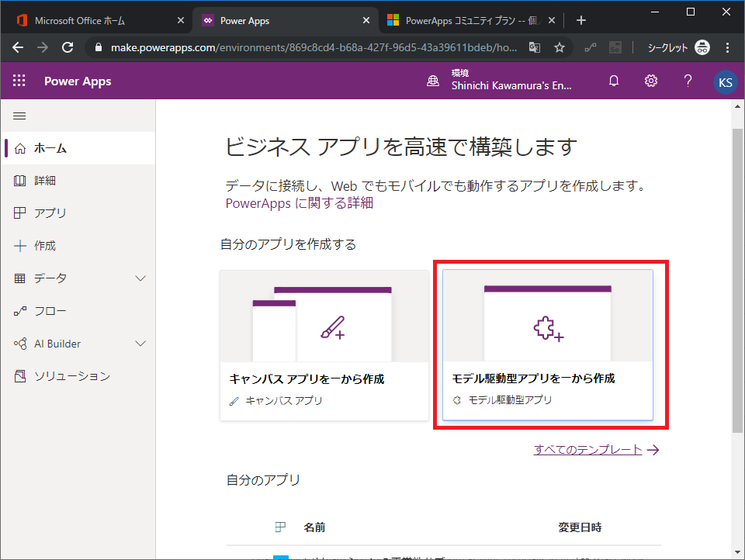Click the app type column icon header
Viewport: 745px width, 560px height.
click(x=280, y=527)
